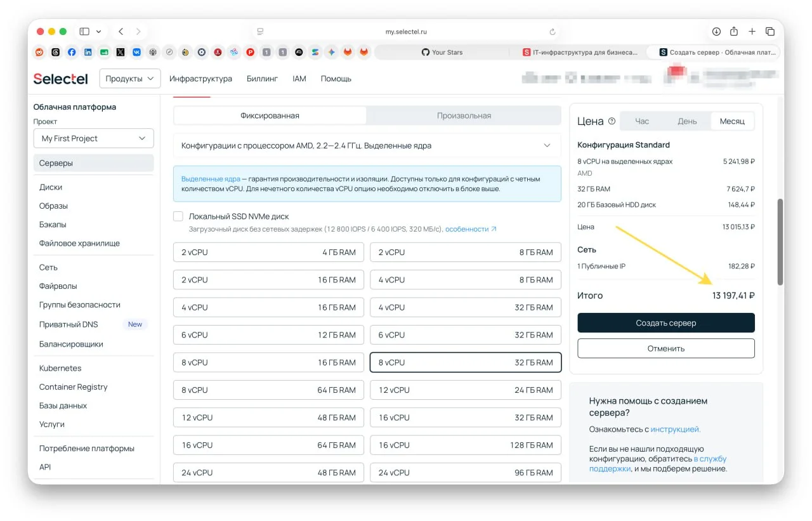Screen dimensions: 812x521
Task: Click the Отменить button
Action: click(x=666, y=348)
